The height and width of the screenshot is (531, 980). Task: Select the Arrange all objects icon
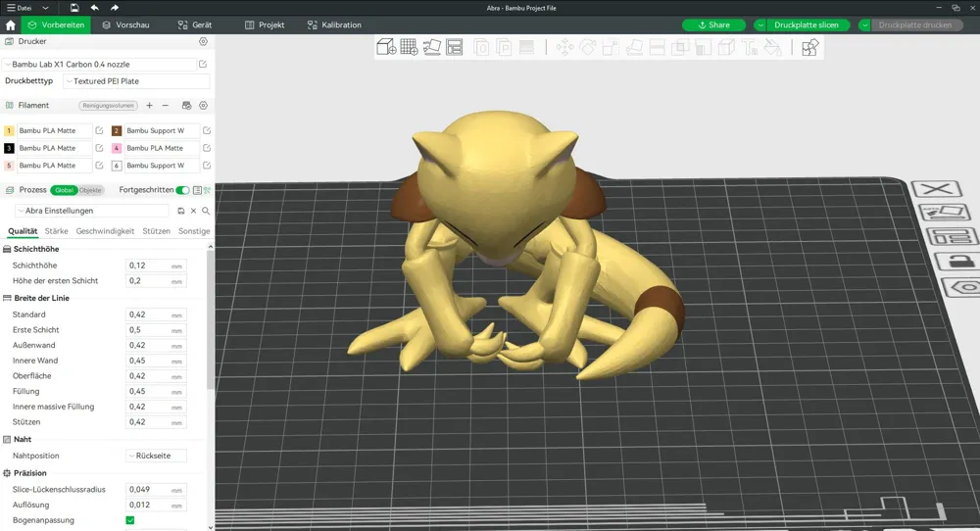tap(455, 47)
